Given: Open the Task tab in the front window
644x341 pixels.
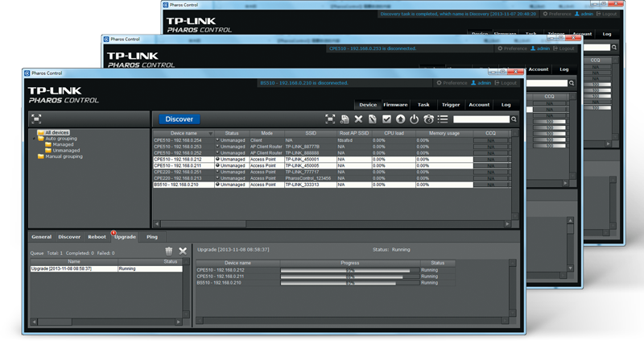Looking at the screenshot, I should point(423,105).
